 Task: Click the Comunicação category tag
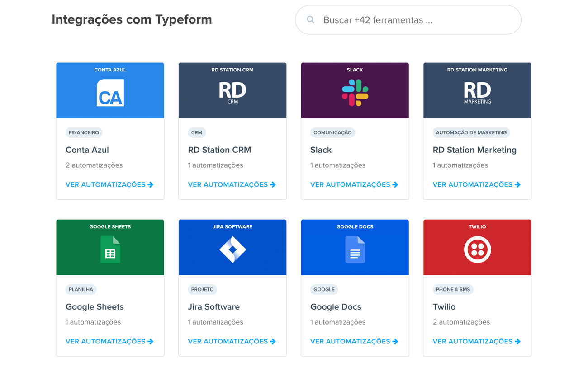point(332,132)
